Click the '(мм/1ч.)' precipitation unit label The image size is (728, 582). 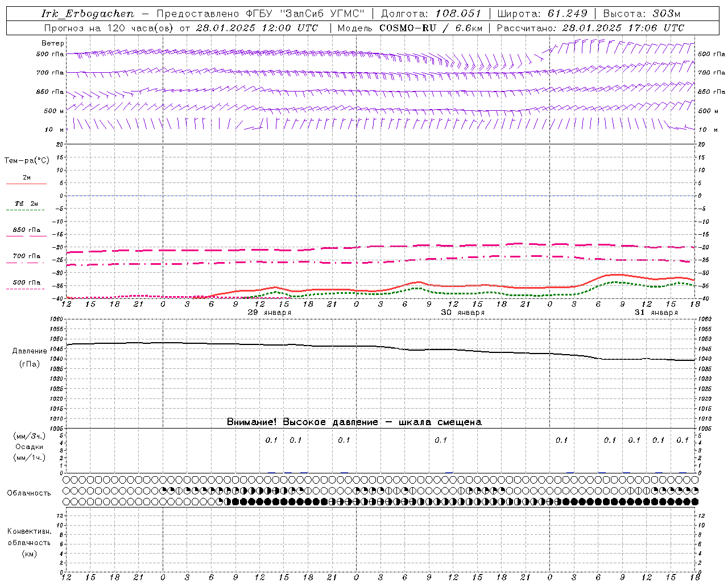click(x=30, y=458)
